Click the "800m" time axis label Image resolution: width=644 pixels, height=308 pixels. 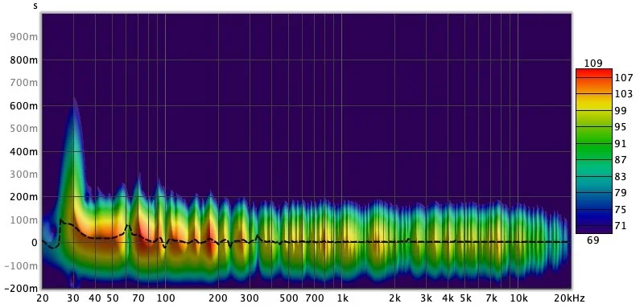coord(24,60)
